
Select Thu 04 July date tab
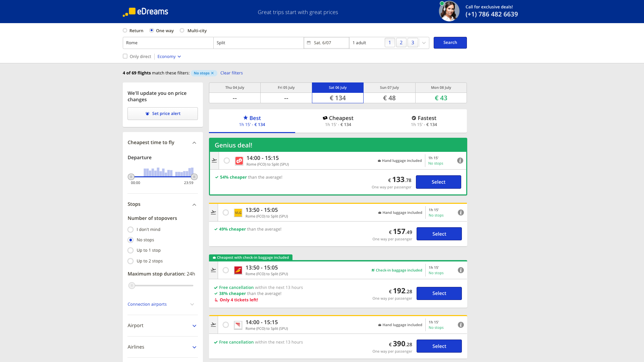pos(235,93)
